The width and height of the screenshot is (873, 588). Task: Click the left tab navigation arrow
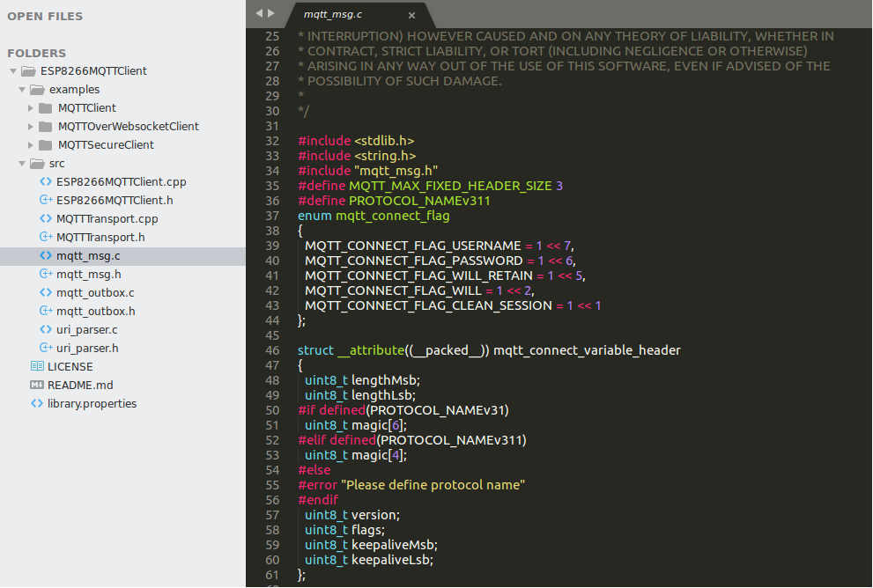coord(259,13)
